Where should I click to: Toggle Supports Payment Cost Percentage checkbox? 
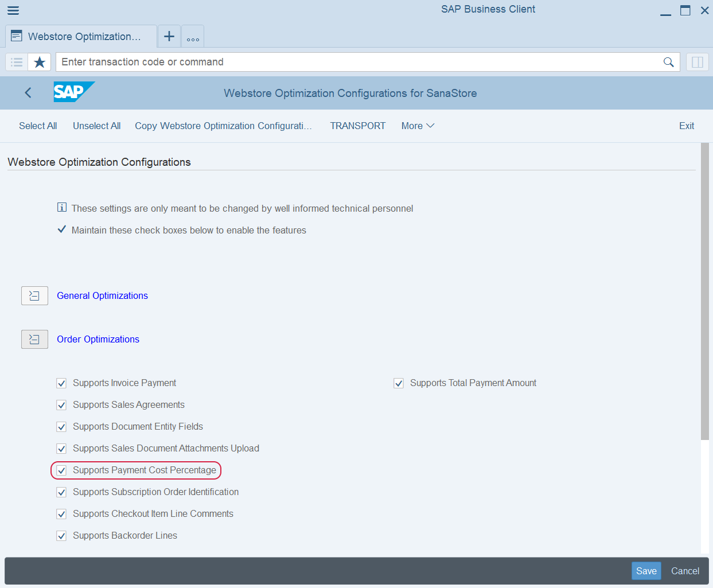pyautogui.click(x=61, y=470)
